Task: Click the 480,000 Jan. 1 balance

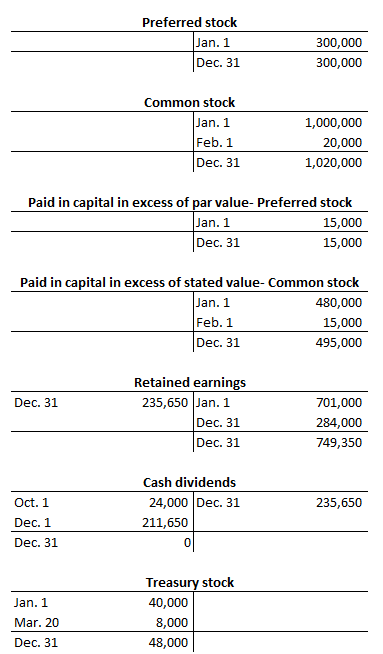Action: click(339, 302)
